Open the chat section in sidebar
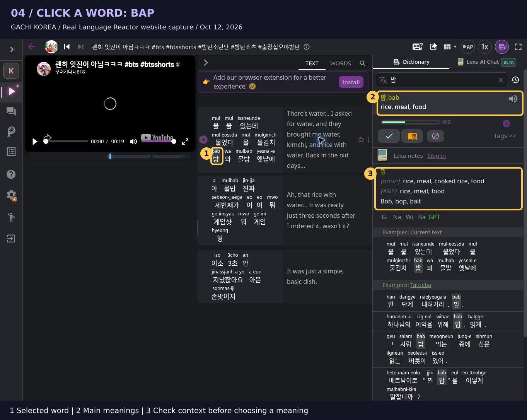The width and height of the screenshot is (527, 420). coord(11,111)
